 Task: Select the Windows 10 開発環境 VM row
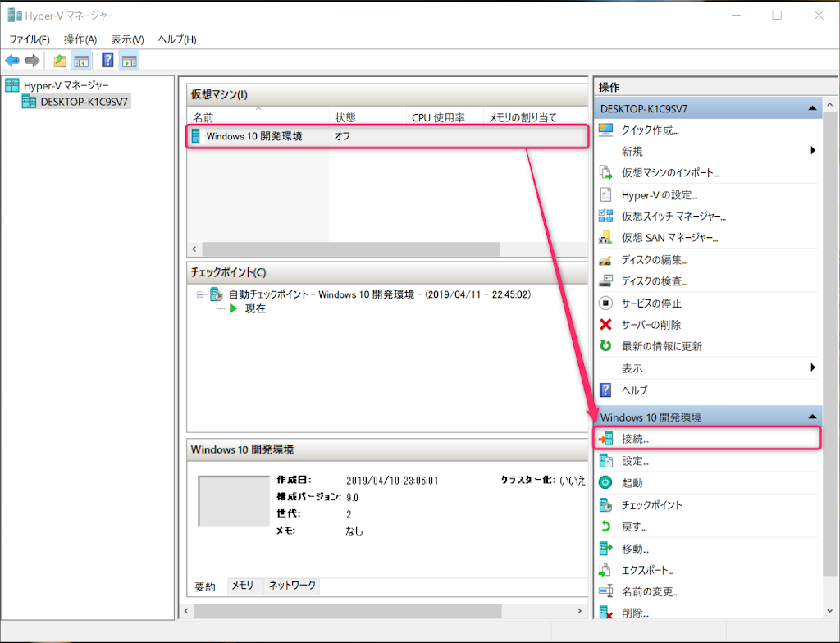click(388, 136)
